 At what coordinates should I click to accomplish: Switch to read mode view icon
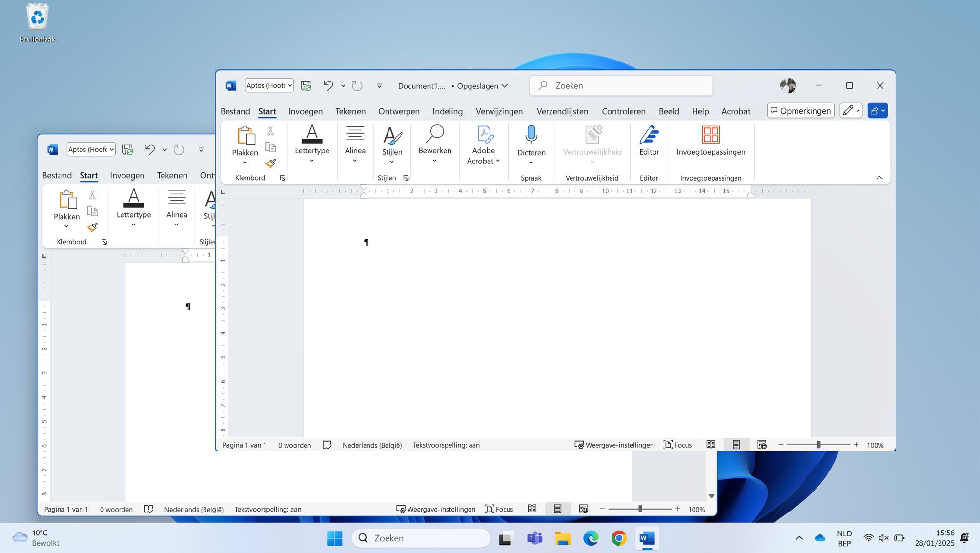711,445
